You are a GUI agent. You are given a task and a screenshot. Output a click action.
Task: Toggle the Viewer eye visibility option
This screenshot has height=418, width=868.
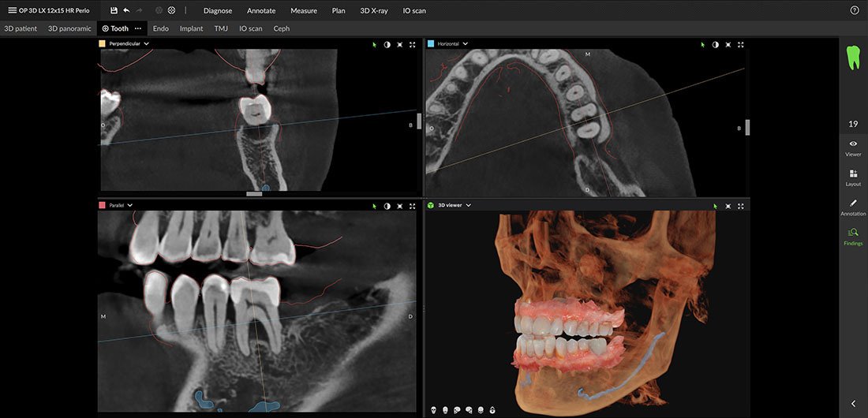pyautogui.click(x=853, y=147)
